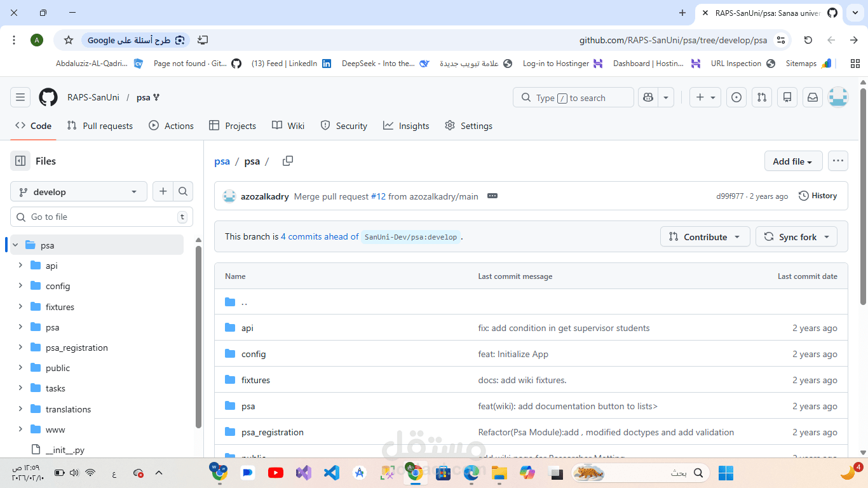The image size is (868, 488).
Task: Switch to the Security tab
Action: (x=344, y=126)
